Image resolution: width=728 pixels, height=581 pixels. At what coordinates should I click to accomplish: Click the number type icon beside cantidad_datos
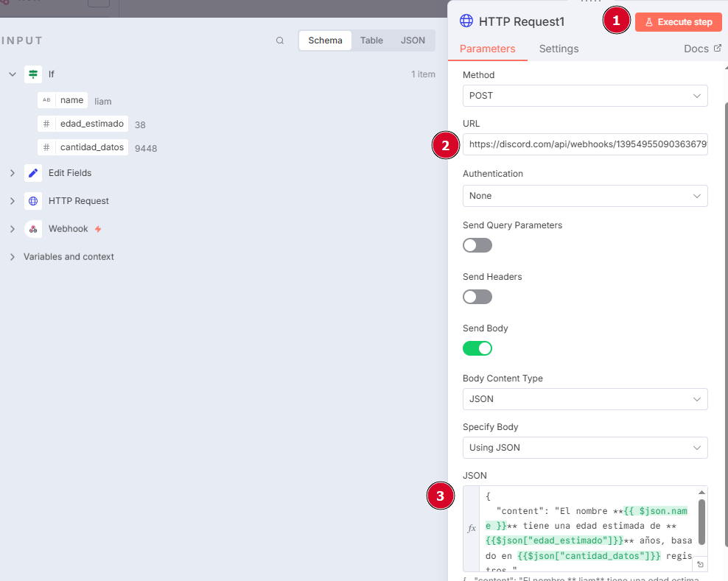(x=46, y=147)
